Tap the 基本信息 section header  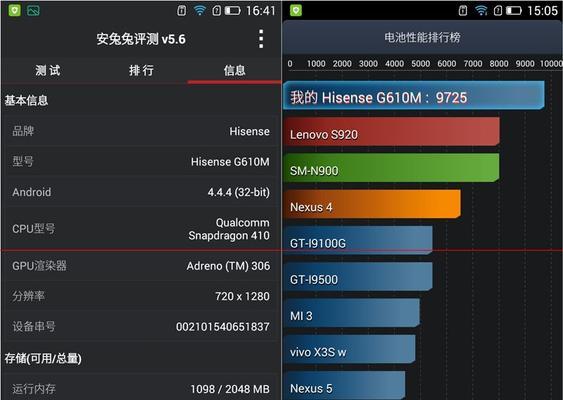(26, 100)
